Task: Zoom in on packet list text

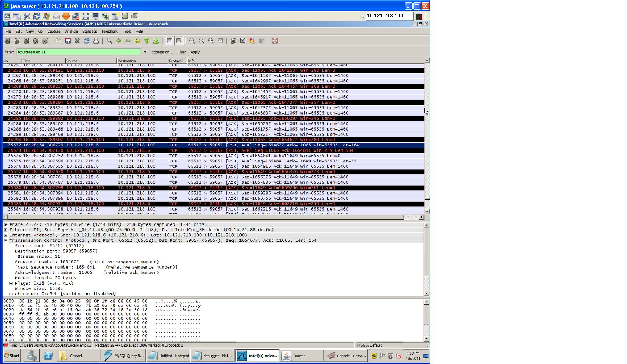Action: point(192,41)
